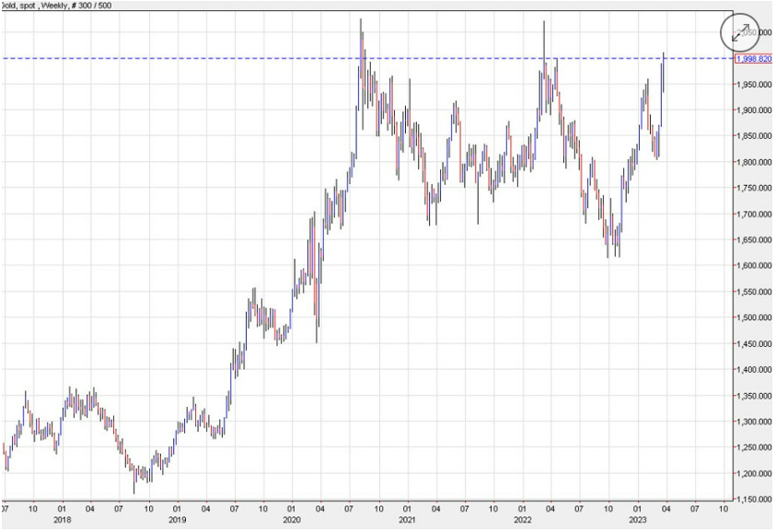Click the 1,250.000 price axis label
This screenshot has width=776, height=532.
754,448
